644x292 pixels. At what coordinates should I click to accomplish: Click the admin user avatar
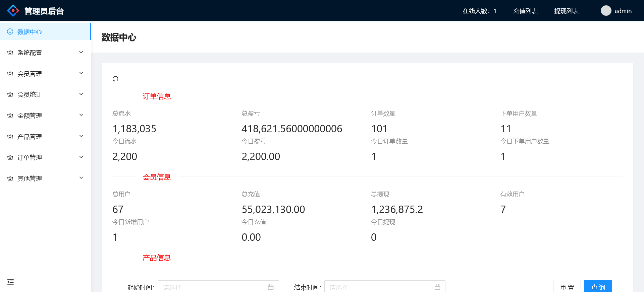(x=606, y=11)
